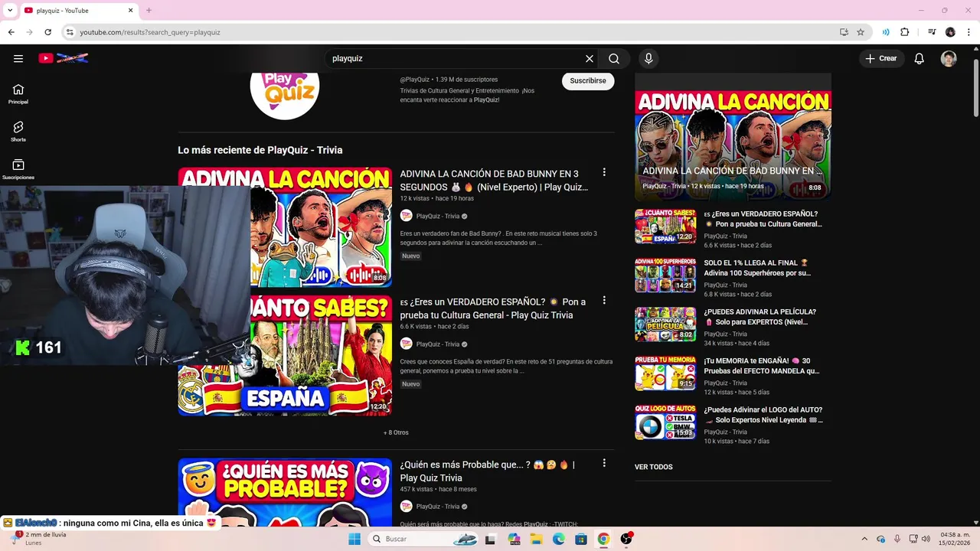Open options for Quién es más Probable video

[x=604, y=463]
